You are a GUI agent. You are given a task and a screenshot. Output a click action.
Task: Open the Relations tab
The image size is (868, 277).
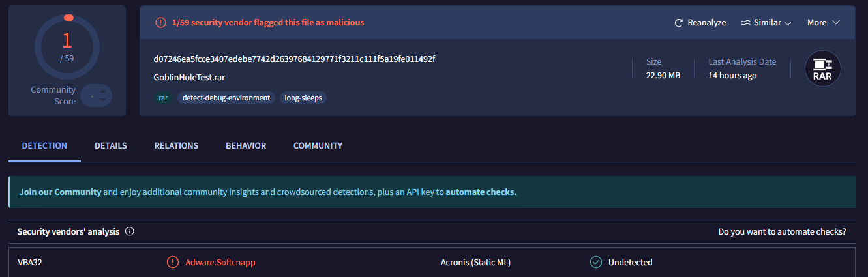(x=176, y=145)
